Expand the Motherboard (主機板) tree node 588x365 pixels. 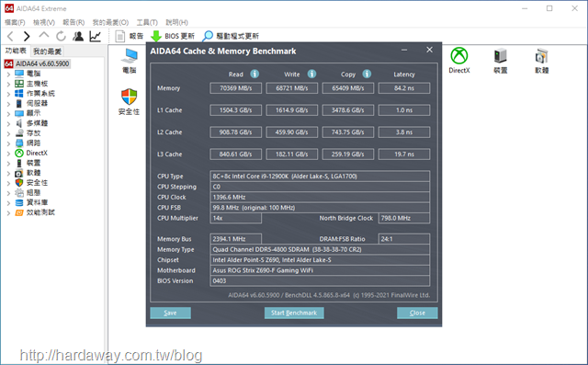point(8,84)
